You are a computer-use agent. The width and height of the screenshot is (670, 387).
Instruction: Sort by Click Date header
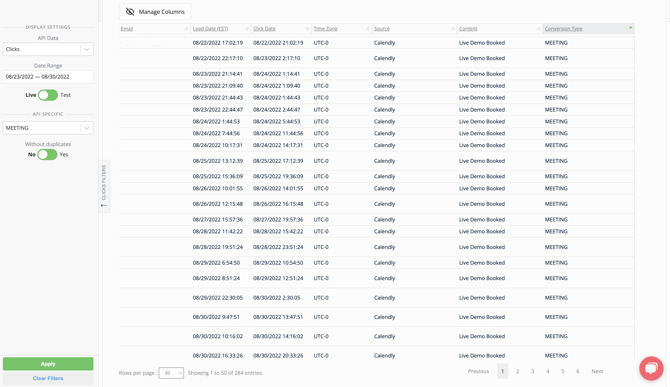click(264, 29)
